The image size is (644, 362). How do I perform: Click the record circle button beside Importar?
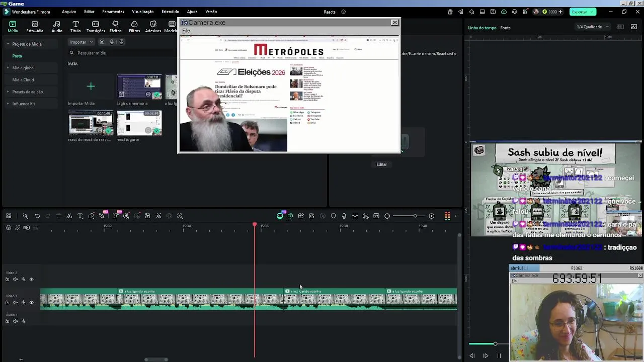click(x=102, y=42)
